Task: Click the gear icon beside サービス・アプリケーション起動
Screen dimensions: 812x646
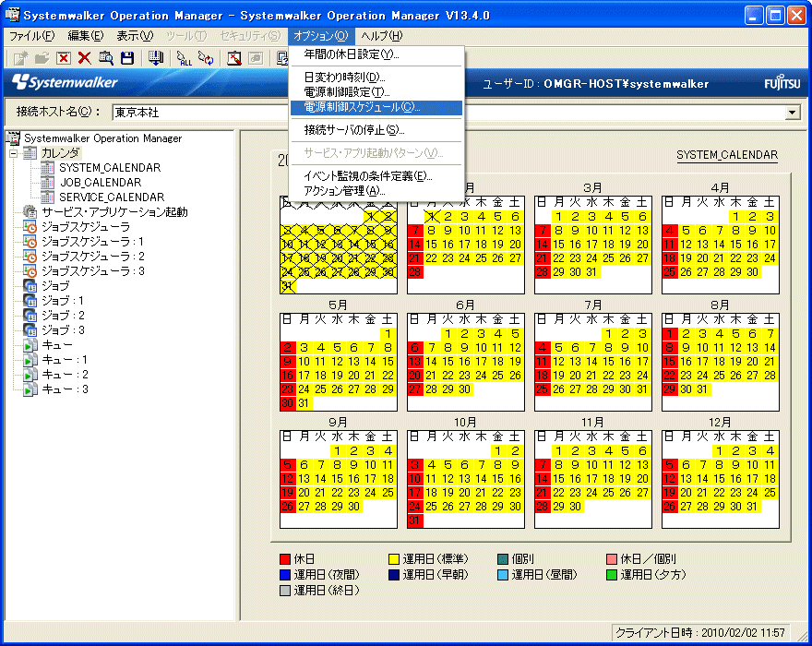Action: (x=30, y=212)
